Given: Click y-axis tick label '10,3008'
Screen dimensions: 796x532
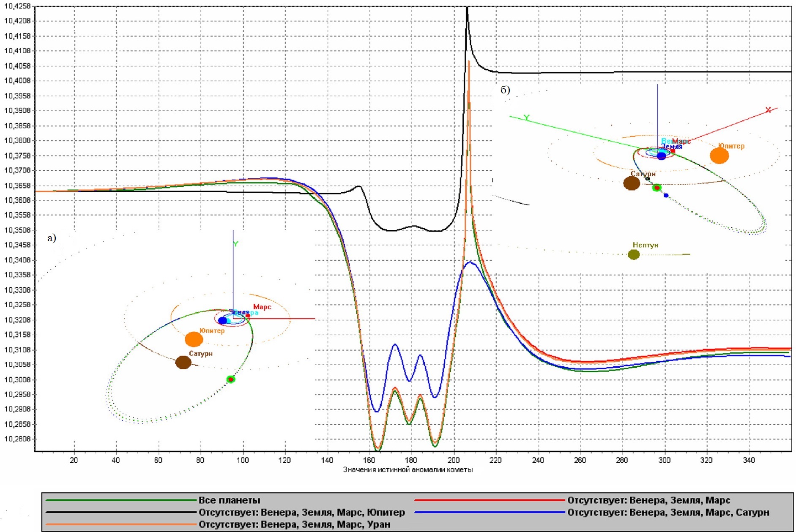Looking at the screenshot, I should 17,379.
